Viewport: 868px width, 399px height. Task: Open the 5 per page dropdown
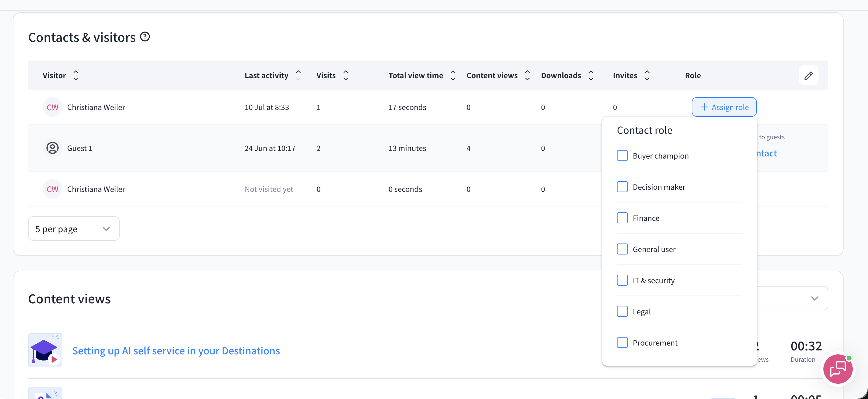click(74, 229)
